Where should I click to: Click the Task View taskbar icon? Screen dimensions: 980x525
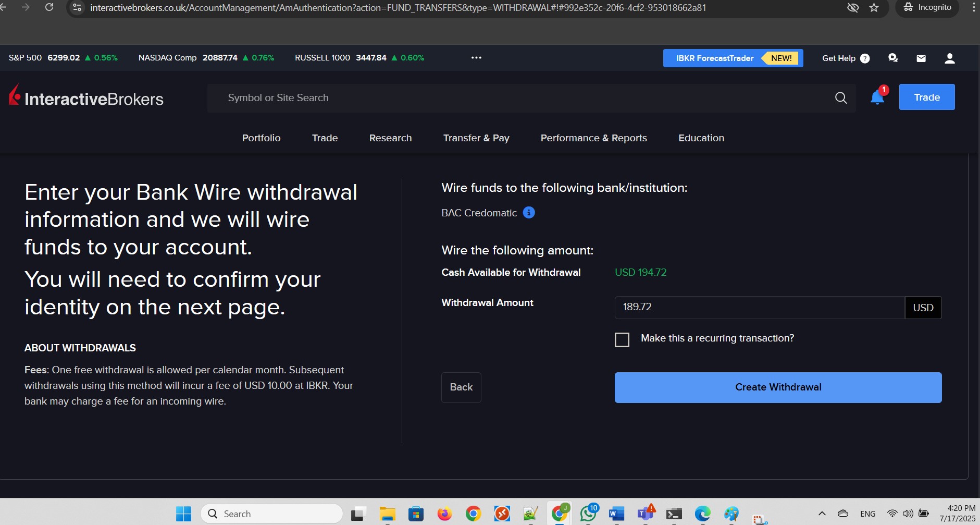358,514
